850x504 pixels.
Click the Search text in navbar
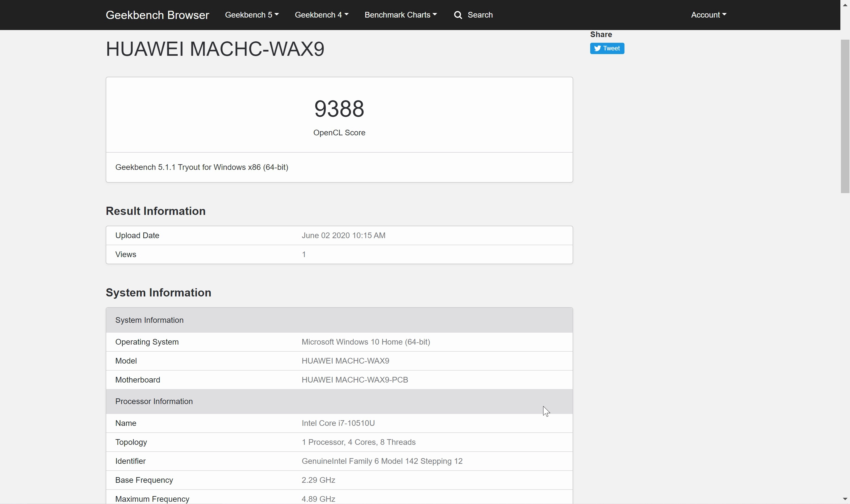coord(480,15)
